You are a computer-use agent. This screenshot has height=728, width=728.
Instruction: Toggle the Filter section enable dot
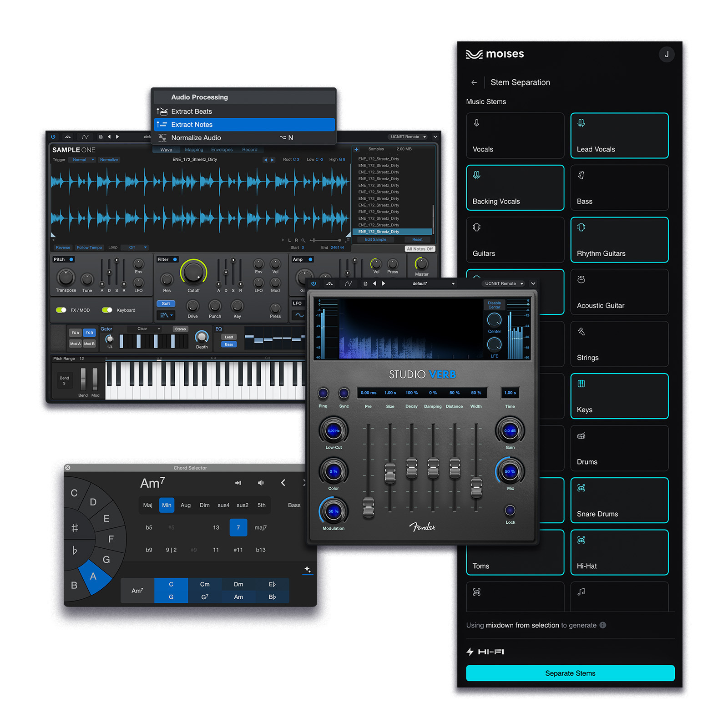tap(175, 259)
